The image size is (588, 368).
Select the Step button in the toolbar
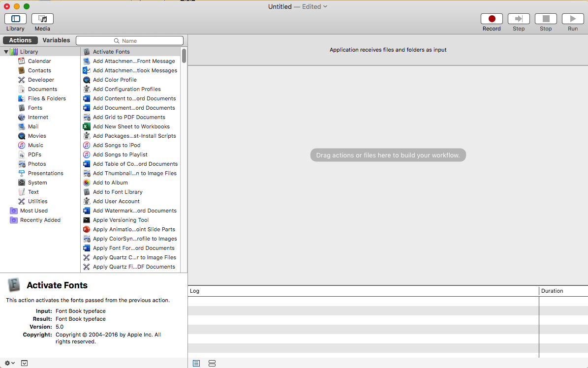click(519, 19)
